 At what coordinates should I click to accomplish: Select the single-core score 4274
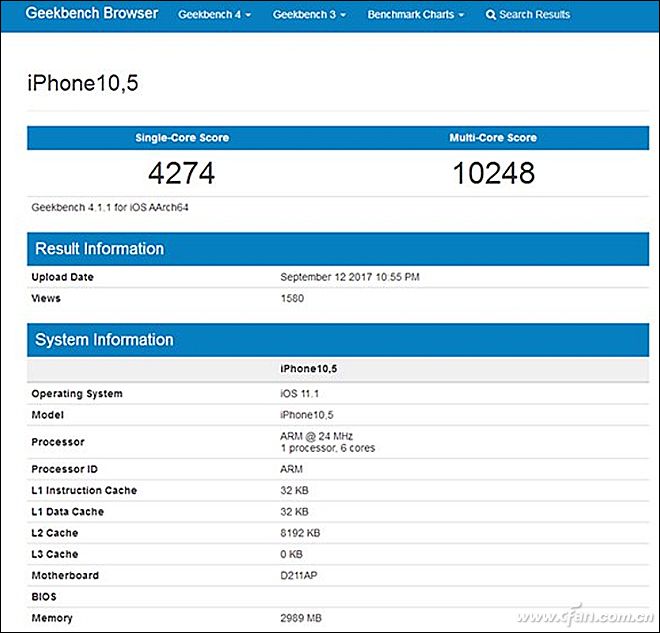point(181,173)
